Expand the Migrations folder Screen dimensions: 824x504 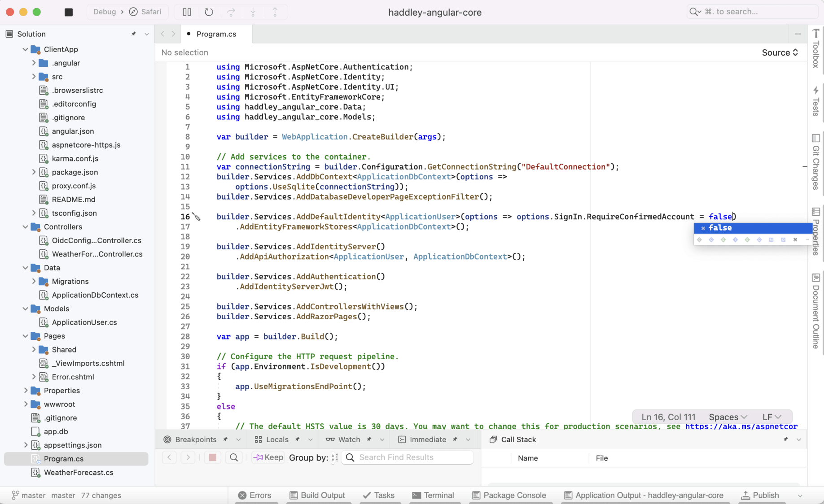[x=34, y=281]
